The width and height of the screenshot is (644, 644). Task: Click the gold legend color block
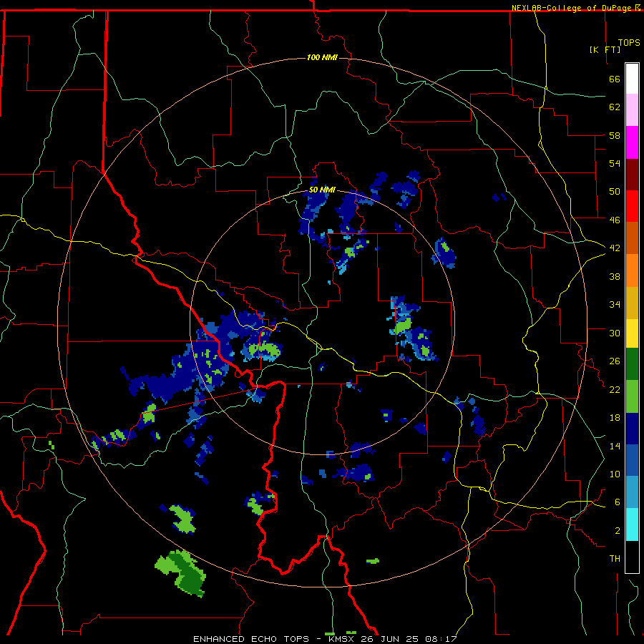pos(632,303)
